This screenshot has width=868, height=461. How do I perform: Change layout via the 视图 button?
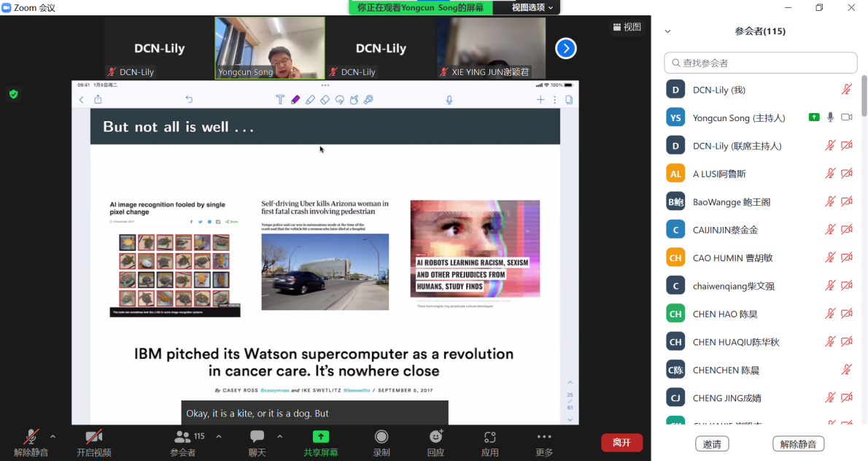627,27
